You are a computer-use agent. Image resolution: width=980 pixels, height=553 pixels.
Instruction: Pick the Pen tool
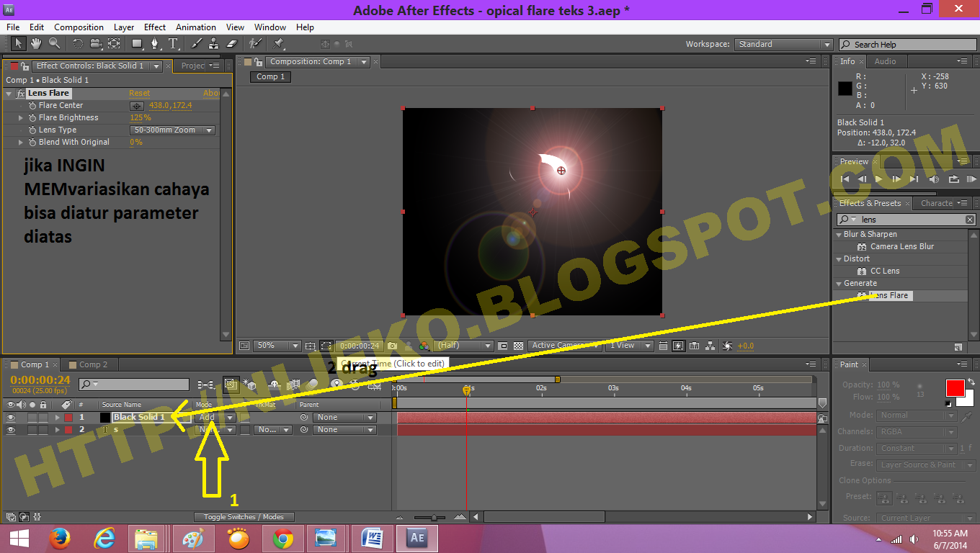[155, 44]
